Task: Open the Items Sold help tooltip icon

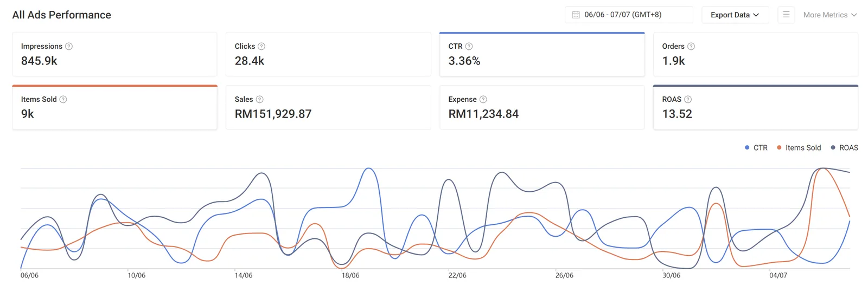Action: (x=63, y=100)
